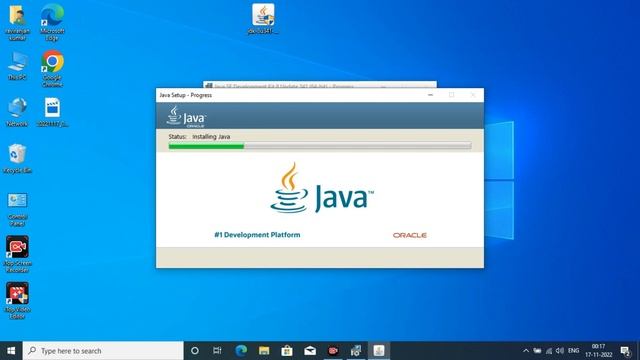The image size is (640, 360).
Task: Bring the background Java SE Development Kit window forward
Action: click(x=320, y=85)
